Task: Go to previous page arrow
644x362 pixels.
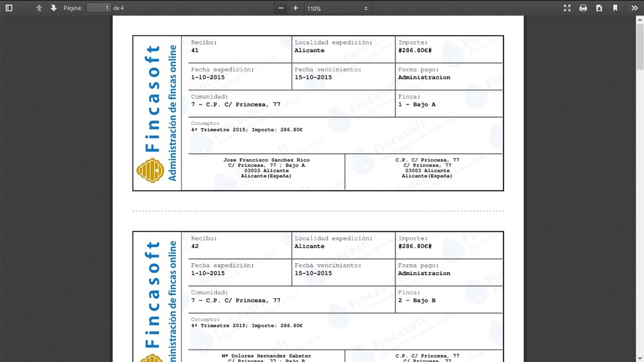Action: [x=39, y=8]
